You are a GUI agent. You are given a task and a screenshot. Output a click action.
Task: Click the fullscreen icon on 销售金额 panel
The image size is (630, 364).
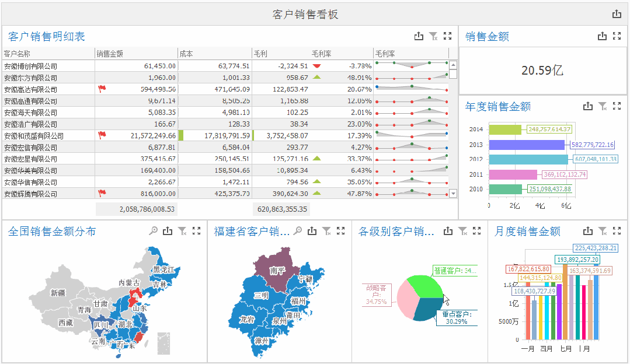coord(617,36)
